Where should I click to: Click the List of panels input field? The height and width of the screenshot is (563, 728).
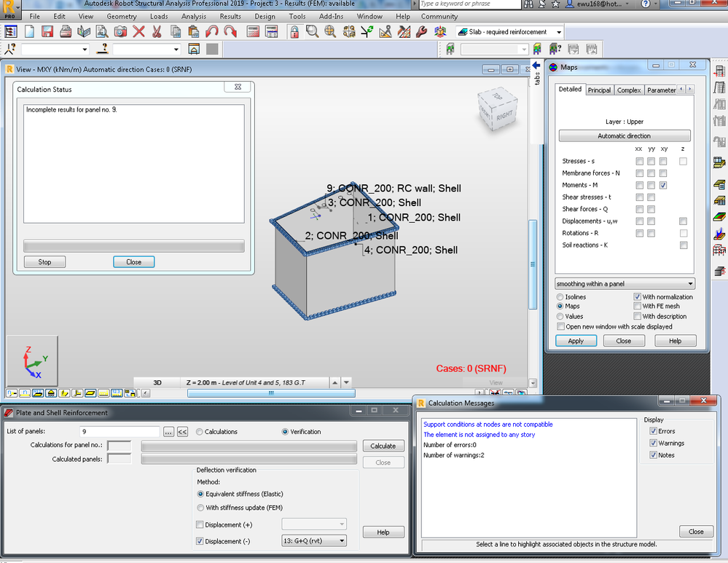coord(120,432)
